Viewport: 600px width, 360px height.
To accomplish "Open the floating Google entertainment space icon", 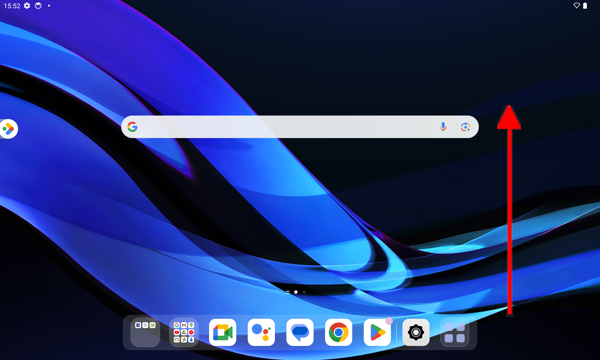I will (x=8, y=129).
